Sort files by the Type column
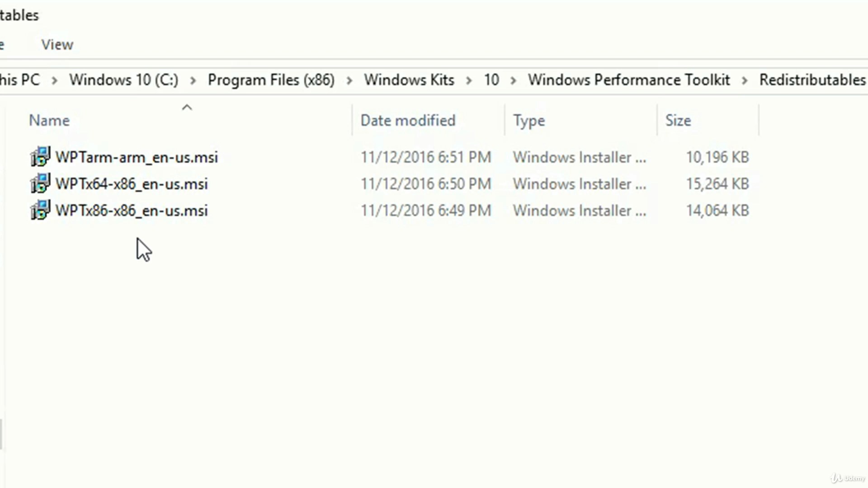This screenshot has height=488, width=868. pyautogui.click(x=529, y=121)
